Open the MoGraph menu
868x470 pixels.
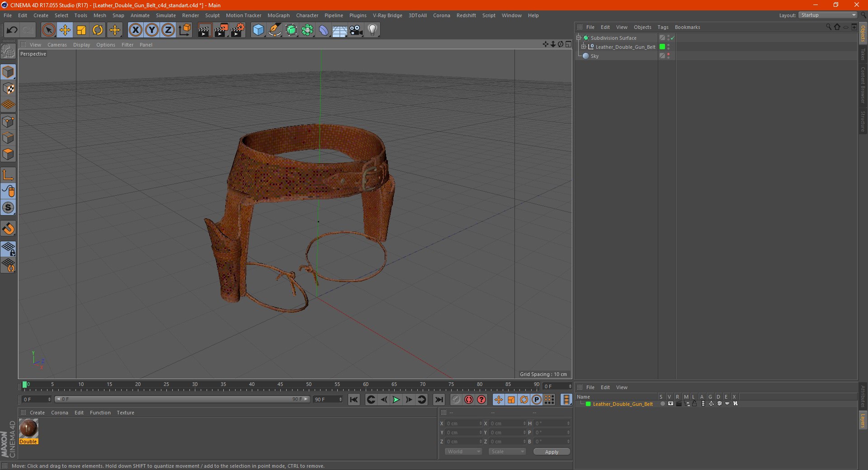[278, 15]
